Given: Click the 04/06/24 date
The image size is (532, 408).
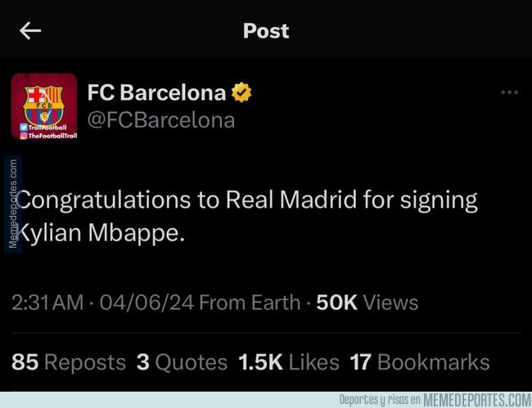Looking at the screenshot, I should [x=147, y=303].
